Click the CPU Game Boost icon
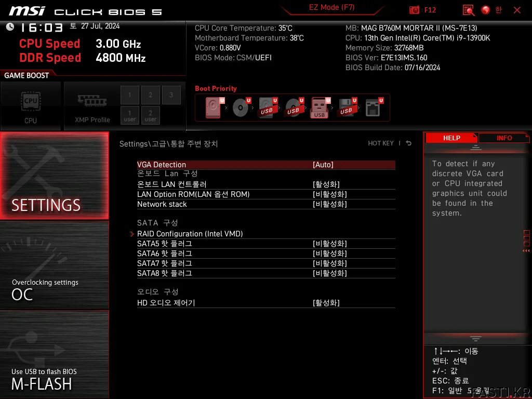 31,106
